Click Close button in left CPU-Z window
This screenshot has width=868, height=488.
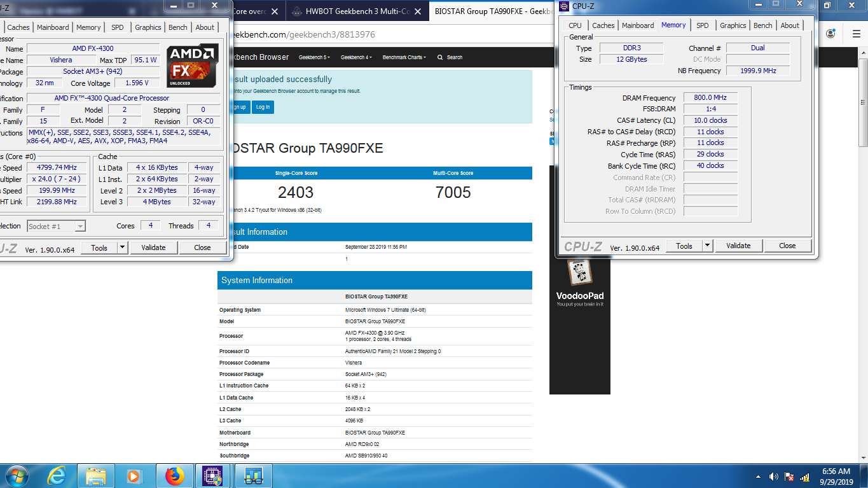(x=202, y=247)
